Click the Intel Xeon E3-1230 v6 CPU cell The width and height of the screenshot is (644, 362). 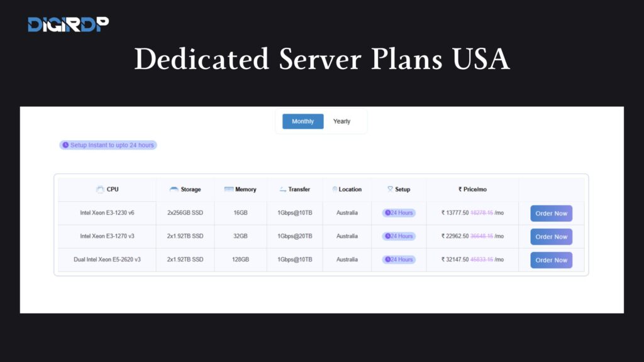[x=107, y=213]
